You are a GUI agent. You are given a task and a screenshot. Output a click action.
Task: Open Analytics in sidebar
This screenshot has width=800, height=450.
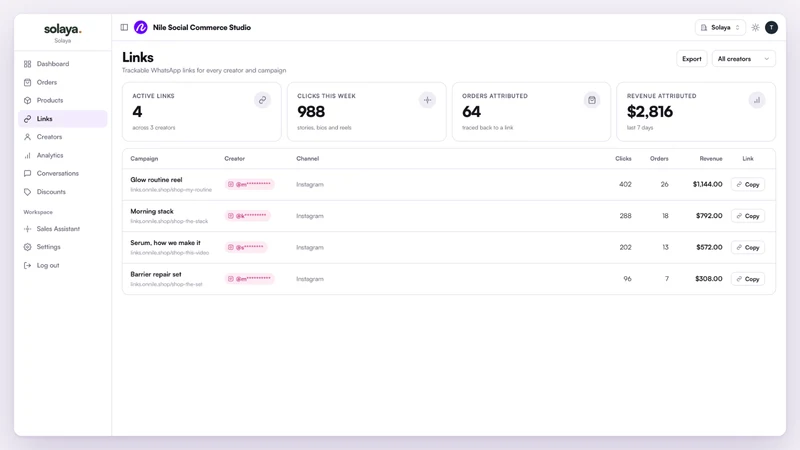(x=63, y=155)
